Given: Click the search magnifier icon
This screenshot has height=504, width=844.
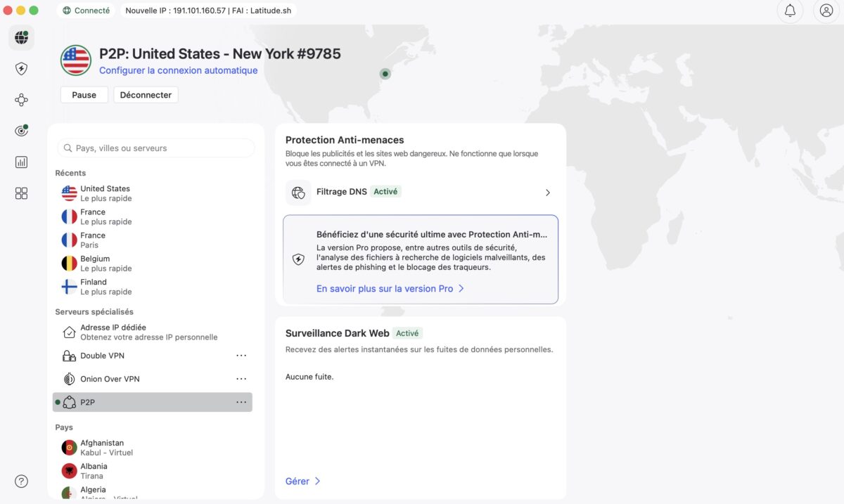Looking at the screenshot, I should point(68,148).
